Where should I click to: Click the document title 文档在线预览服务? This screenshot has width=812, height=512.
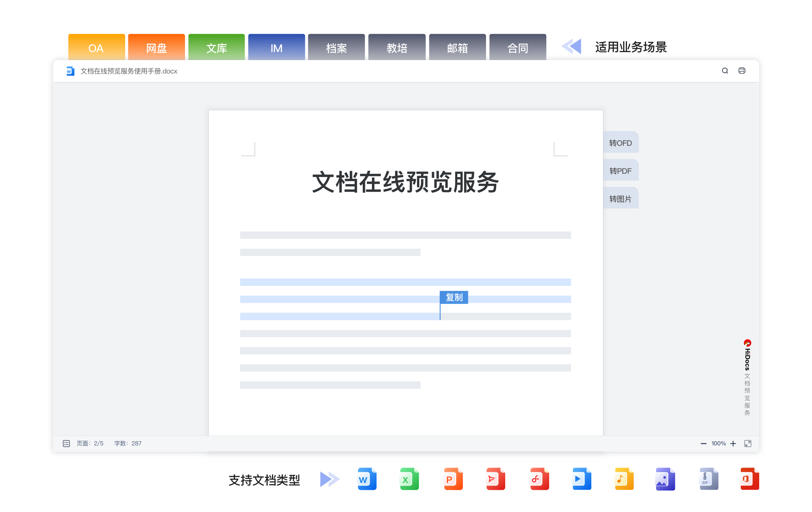[406, 182]
